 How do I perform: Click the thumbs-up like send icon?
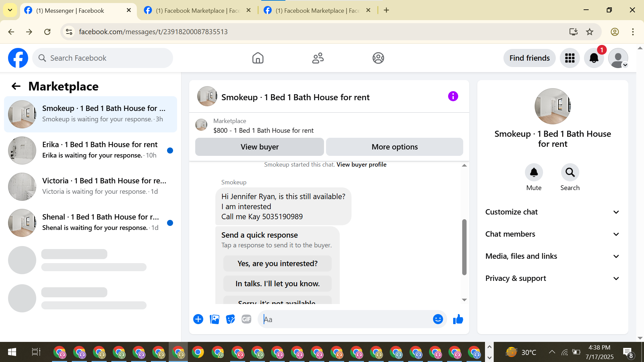click(x=458, y=319)
